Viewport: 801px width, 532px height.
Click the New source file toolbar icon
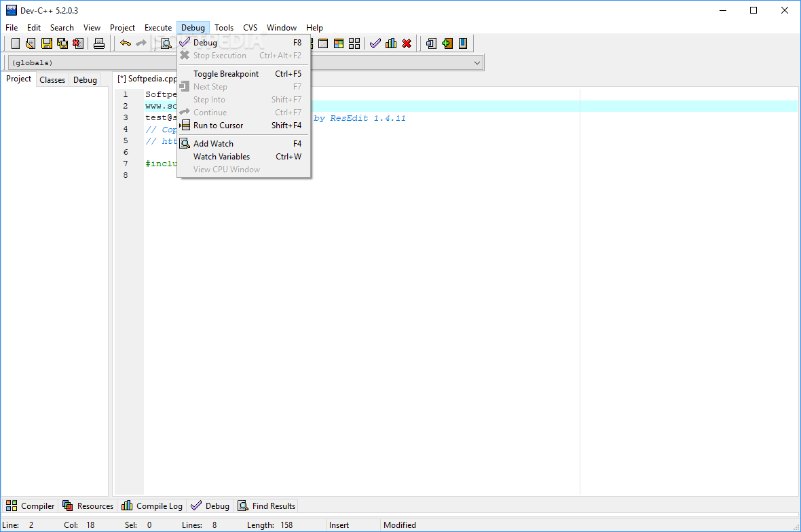[16, 43]
